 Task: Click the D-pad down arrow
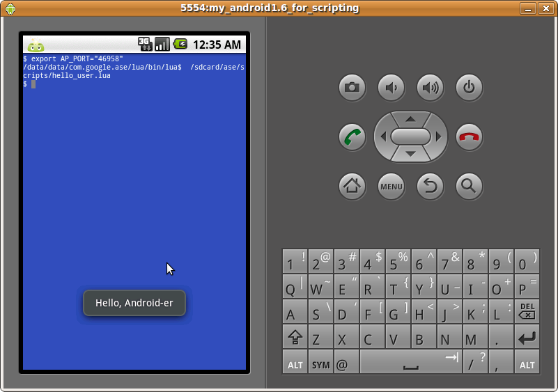point(411,154)
